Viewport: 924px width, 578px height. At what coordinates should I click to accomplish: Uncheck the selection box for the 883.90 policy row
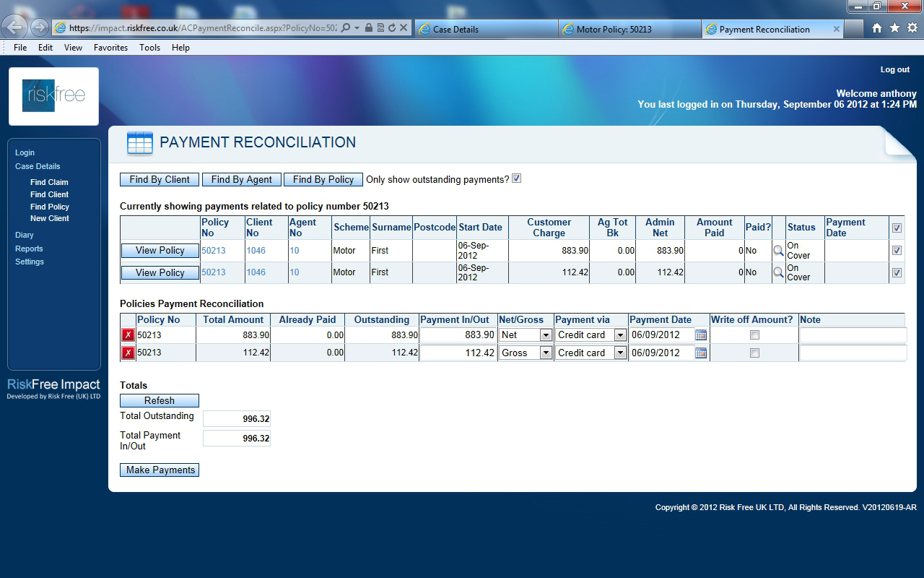[897, 251]
